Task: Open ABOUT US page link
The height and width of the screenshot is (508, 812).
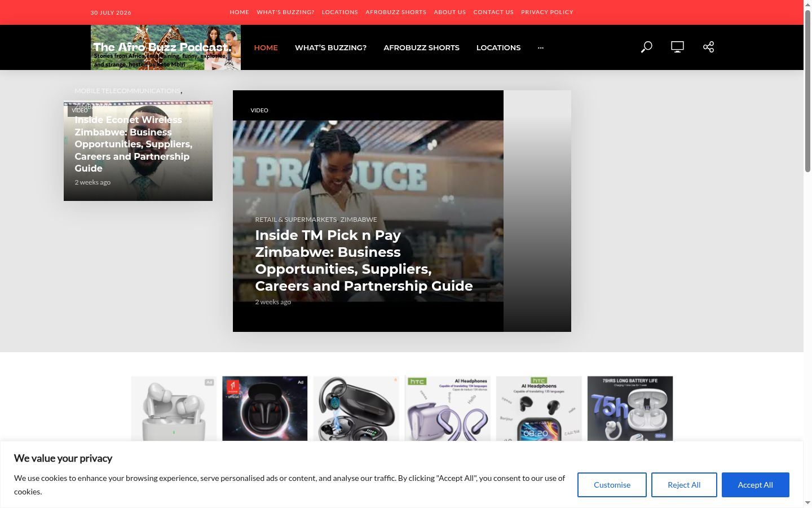Action: coord(450,12)
